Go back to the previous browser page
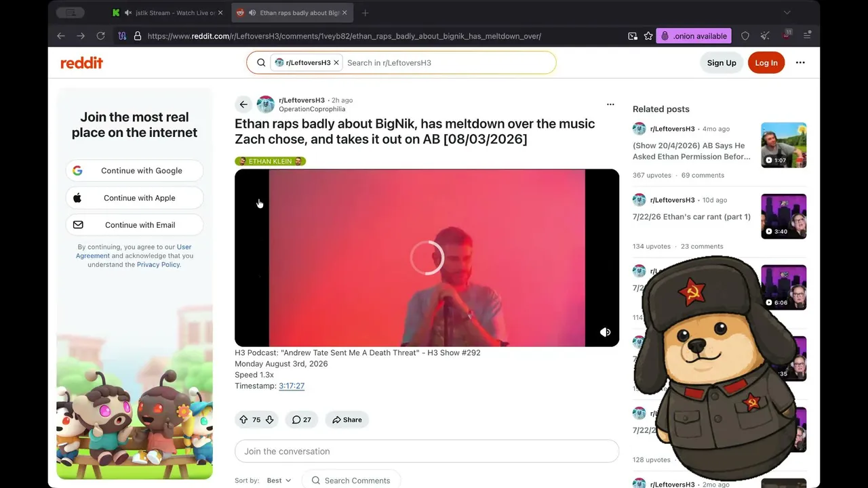The height and width of the screenshot is (488, 868). (61, 36)
